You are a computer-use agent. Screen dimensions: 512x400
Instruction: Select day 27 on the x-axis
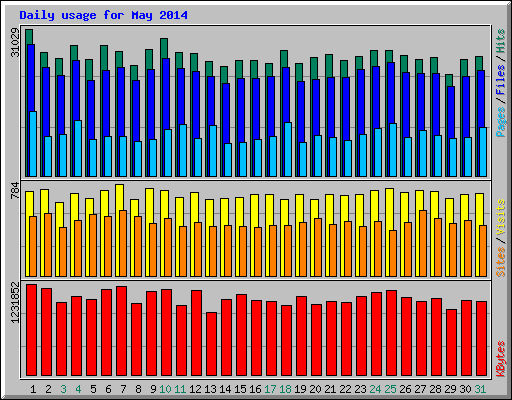(420, 389)
